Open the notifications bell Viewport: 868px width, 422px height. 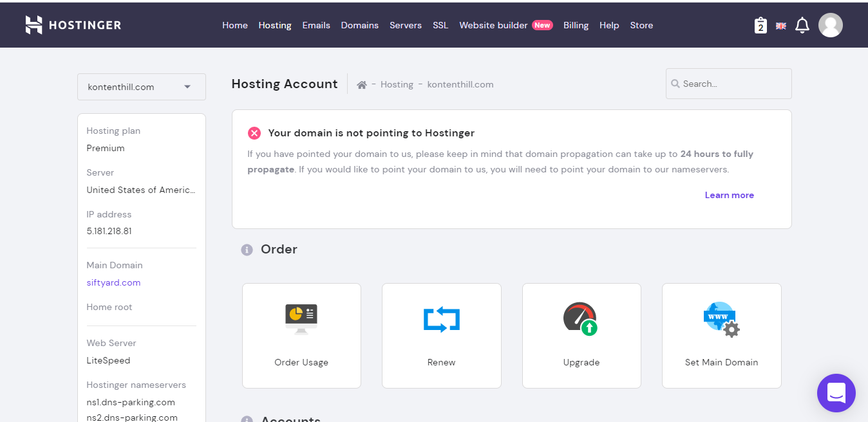[802, 25]
